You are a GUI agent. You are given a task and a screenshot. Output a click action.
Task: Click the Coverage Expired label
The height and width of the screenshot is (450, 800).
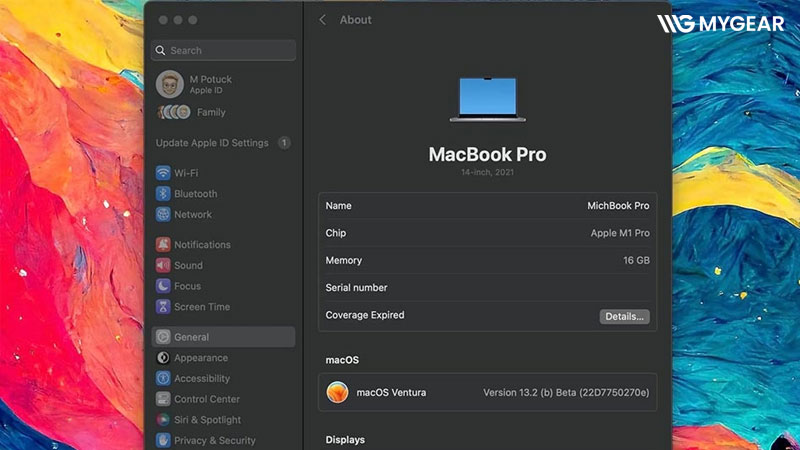pos(365,315)
